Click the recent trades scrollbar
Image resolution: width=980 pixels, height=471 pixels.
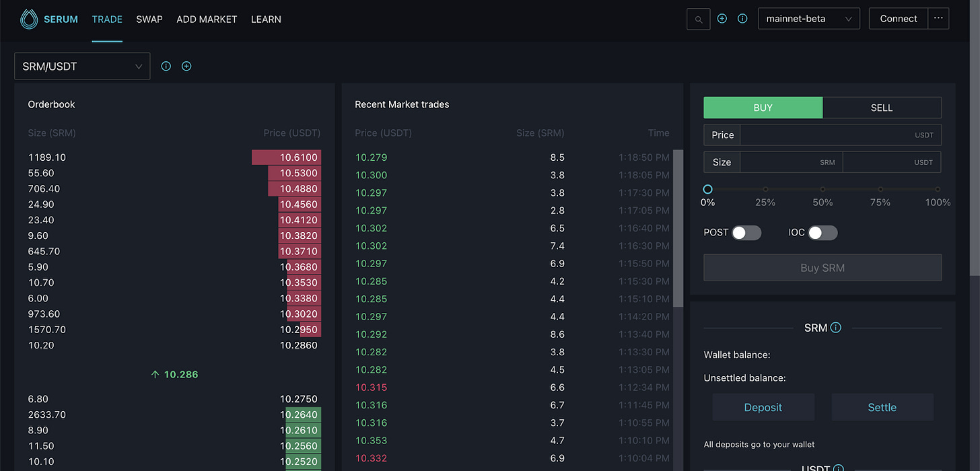(678, 228)
